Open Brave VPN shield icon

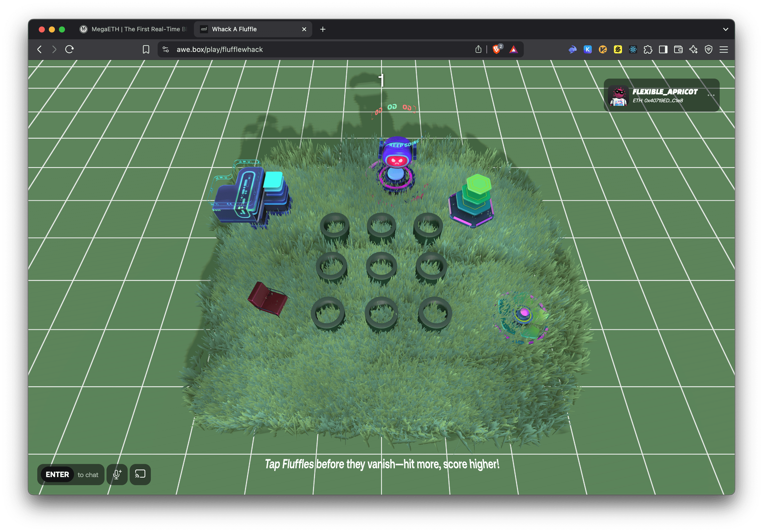(709, 50)
